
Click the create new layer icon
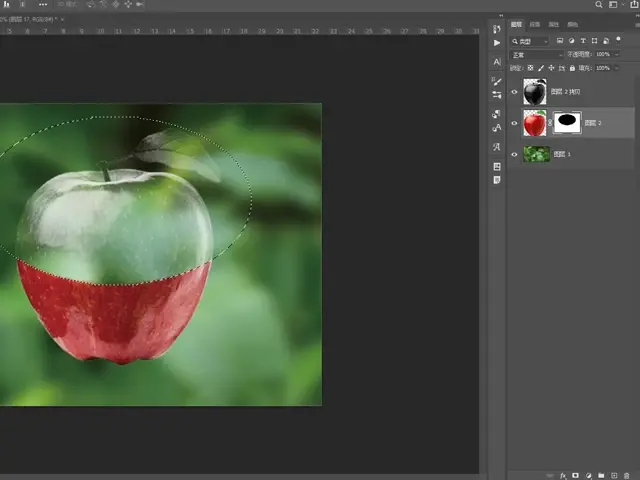[x=613, y=475]
